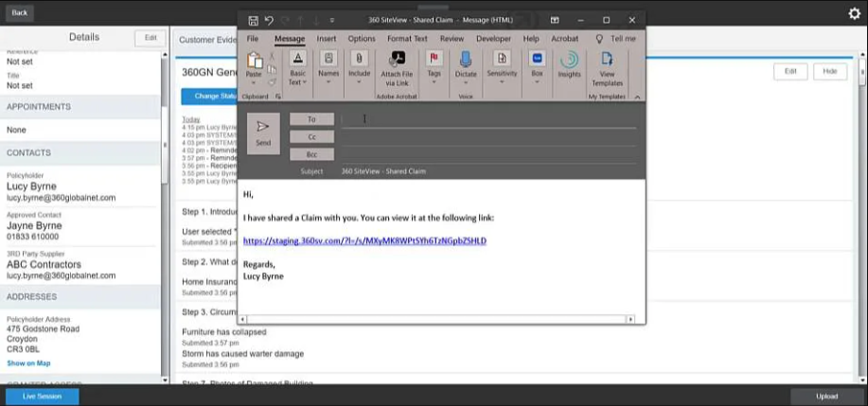Start a Live Session
The image size is (868, 406).
click(42, 396)
